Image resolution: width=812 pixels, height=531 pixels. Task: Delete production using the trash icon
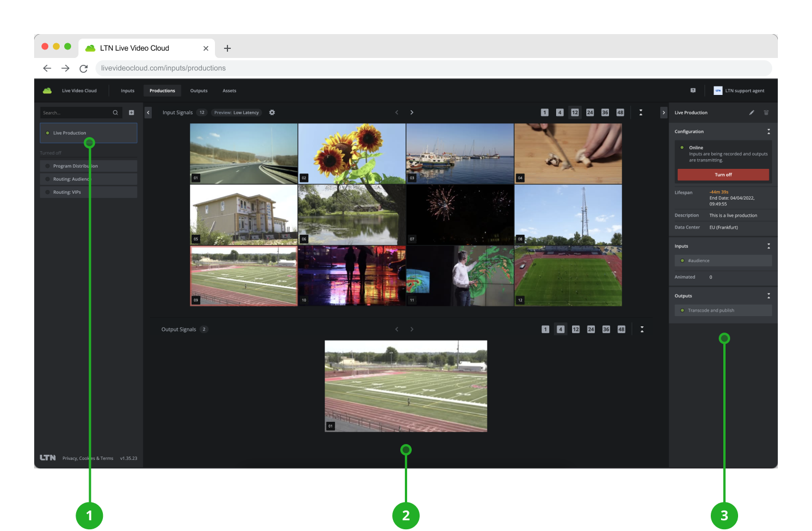(766, 113)
